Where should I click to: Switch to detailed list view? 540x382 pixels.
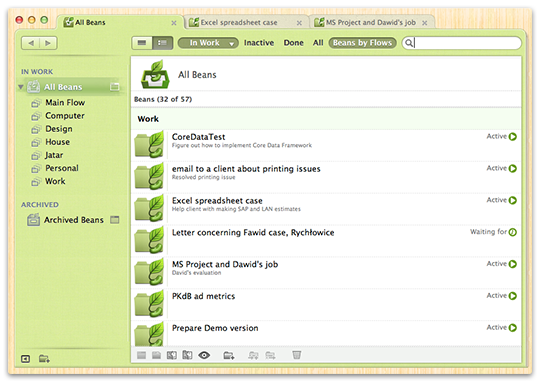pos(162,43)
